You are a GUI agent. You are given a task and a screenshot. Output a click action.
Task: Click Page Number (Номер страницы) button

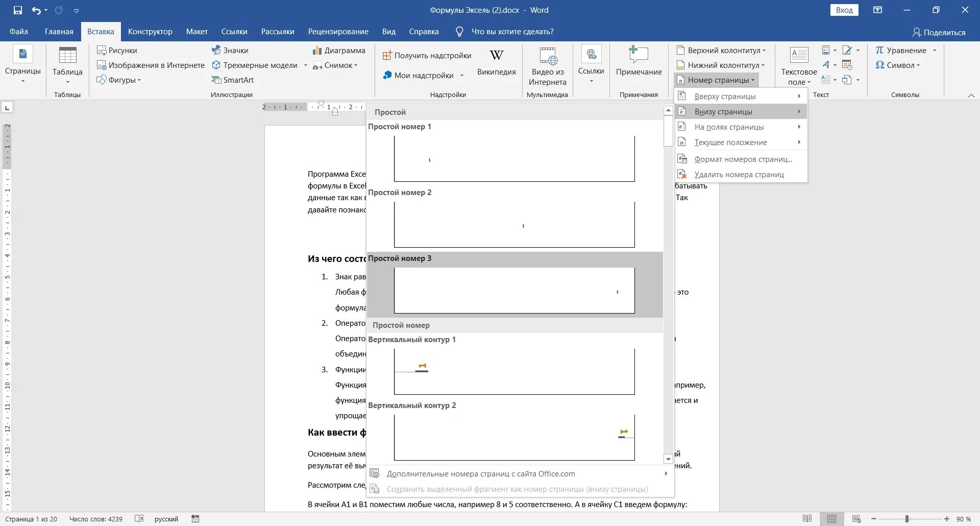point(716,80)
